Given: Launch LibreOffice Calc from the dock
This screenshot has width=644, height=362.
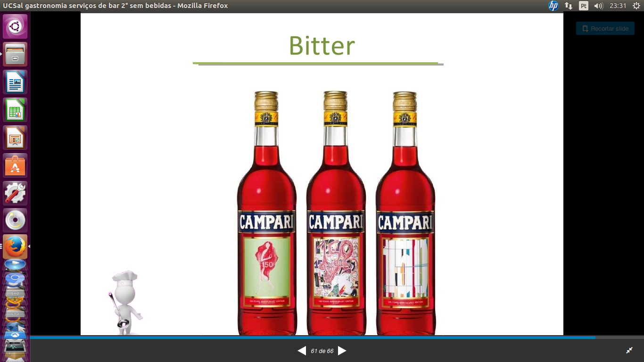Looking at the screenshot, I should pyautogui.click(x=15, y=110).
